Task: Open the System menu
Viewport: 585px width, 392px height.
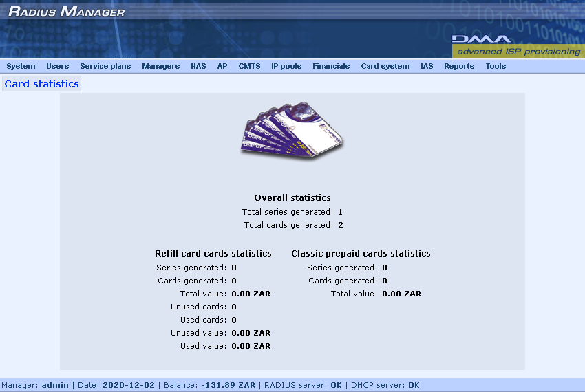Action: click(21, 66)
